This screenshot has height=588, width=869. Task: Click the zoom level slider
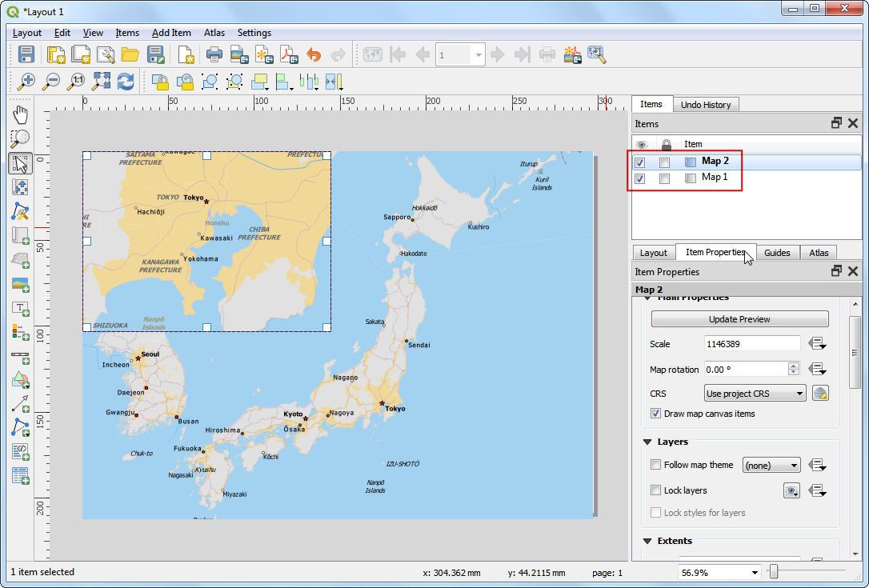pos(774,572)
